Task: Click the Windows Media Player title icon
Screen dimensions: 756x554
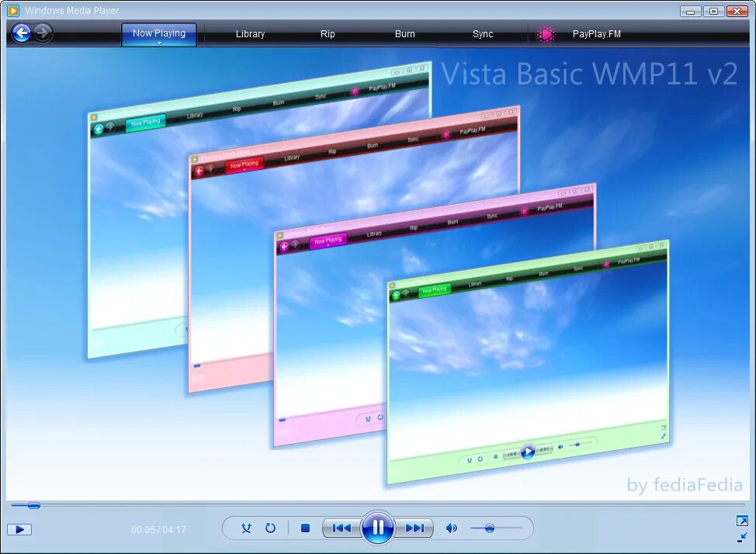Action: tap(13, 10)
